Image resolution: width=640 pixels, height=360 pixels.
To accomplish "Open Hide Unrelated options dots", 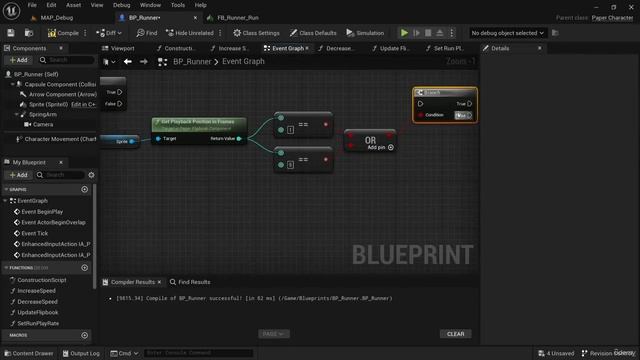I will (220, 33).
